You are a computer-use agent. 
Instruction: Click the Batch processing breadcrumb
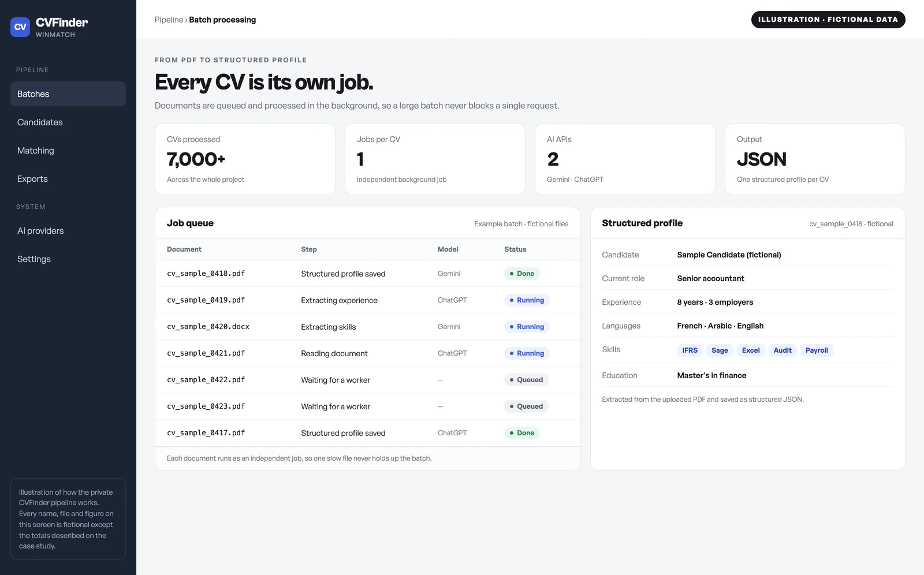(222, 20)
